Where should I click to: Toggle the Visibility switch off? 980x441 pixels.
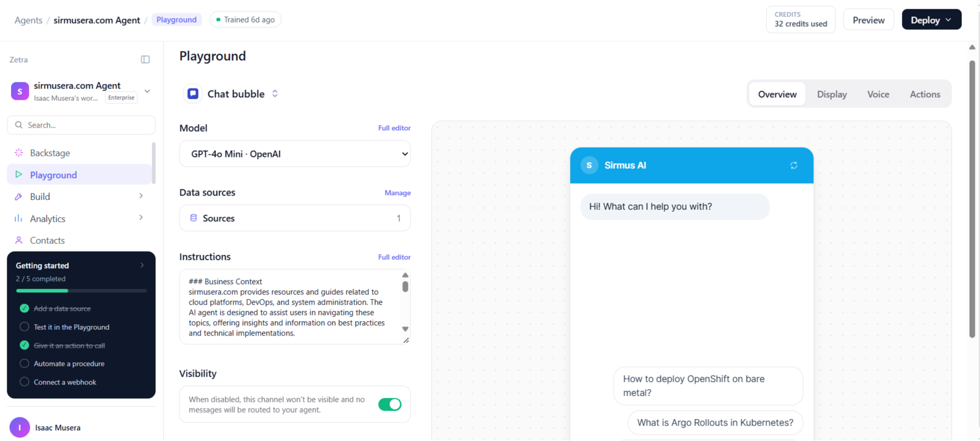pyautogui.click(x=390, y=404)
